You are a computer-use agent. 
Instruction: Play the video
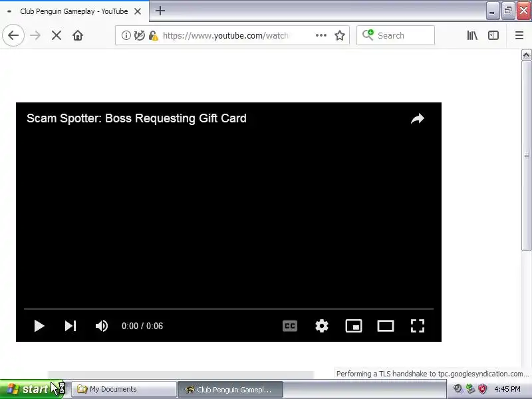[39, 326]
